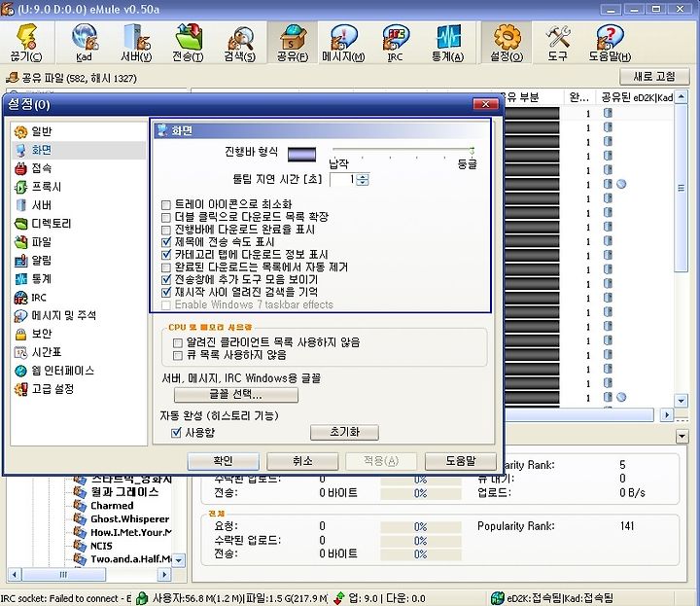
Task: Open the 전송 transfers toolbar icon
Action: click(188, 43)
